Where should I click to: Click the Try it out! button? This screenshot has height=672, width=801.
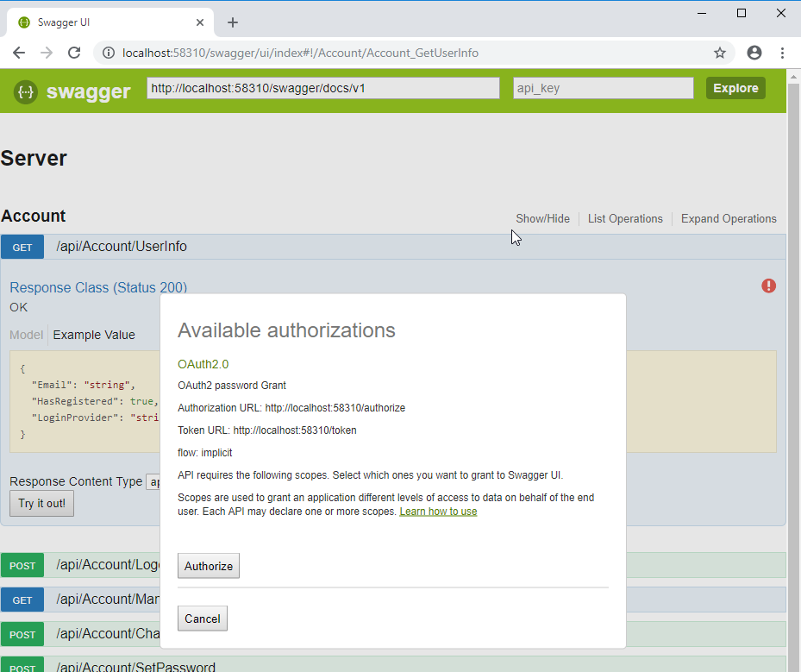point(42,504)
